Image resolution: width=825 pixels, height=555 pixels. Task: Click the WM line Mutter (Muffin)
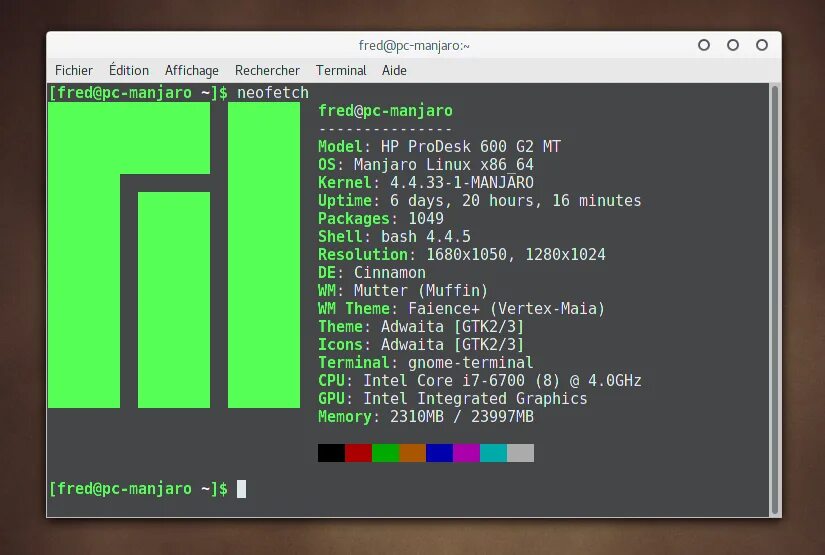(403, 290)
